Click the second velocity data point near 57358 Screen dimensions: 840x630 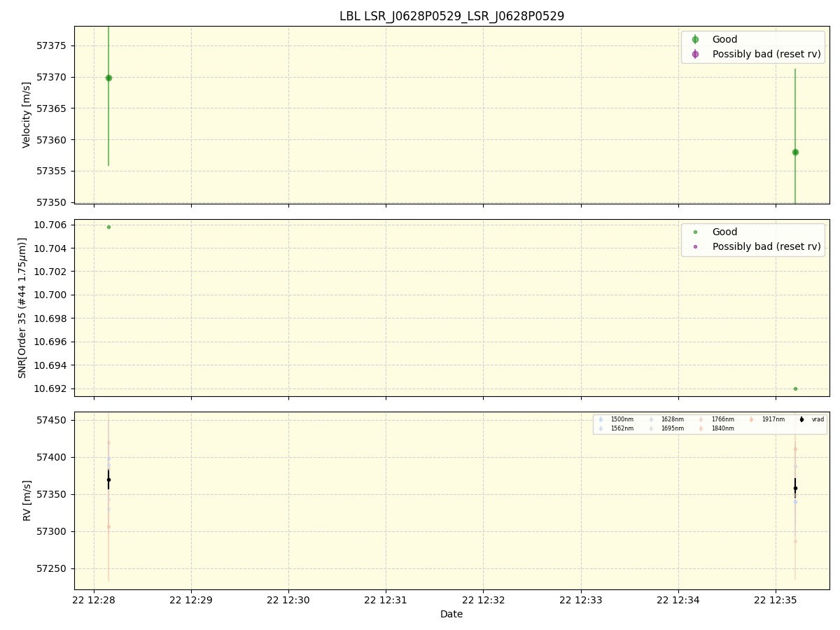pos(795,152)
